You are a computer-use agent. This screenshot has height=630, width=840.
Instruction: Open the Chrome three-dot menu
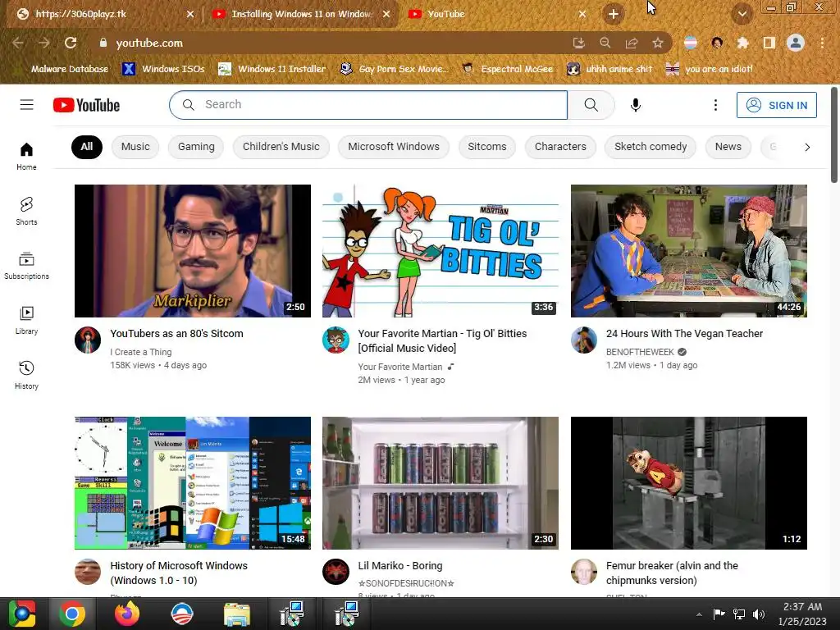click(822, 43)
